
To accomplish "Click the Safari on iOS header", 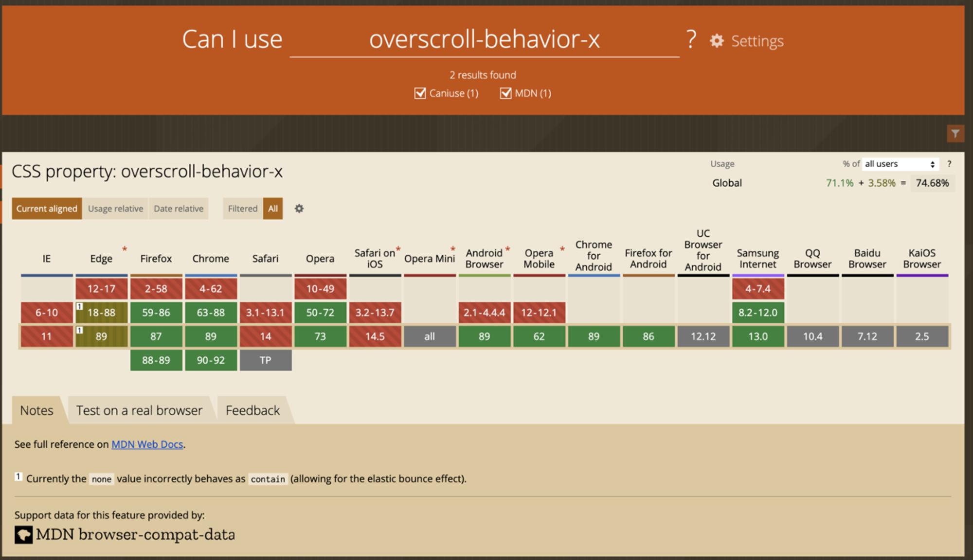I will click(x=375, y=259).
